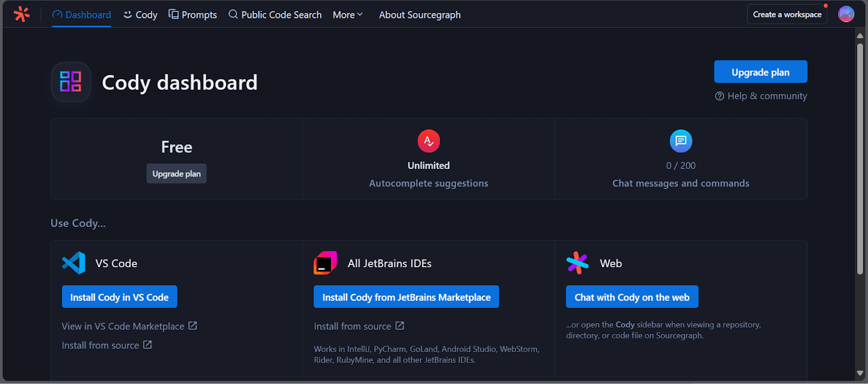This screenshot has height=384, width=868.
Task: Click Create a workspace button
Action: coord(787,15)
